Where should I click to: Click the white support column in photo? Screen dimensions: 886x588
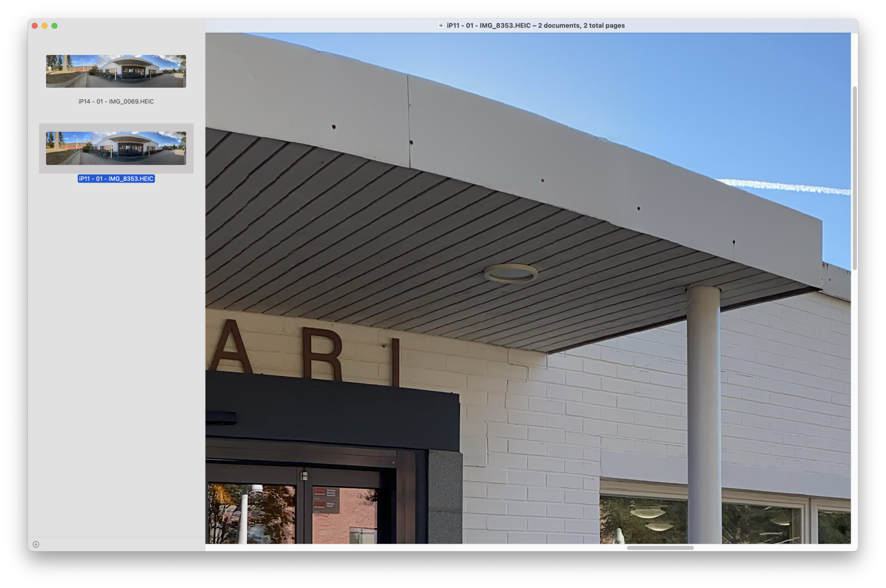tap(704, 399)
